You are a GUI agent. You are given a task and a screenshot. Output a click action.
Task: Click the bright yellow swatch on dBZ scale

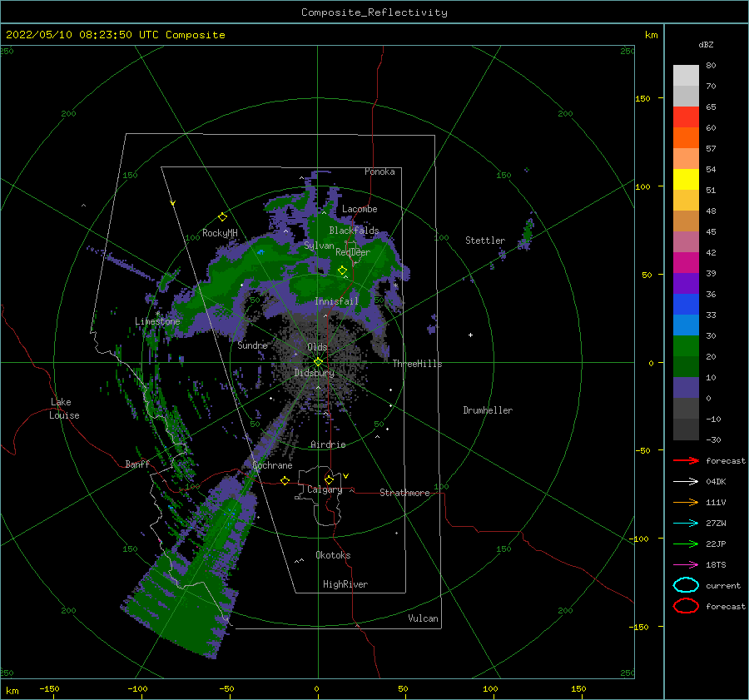[x=686, y=180]
